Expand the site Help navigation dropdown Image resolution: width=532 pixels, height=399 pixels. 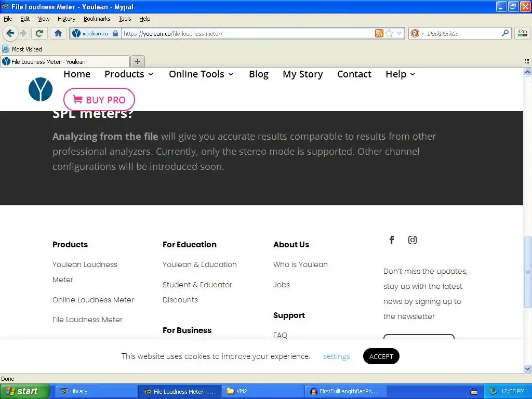[401, 74]
